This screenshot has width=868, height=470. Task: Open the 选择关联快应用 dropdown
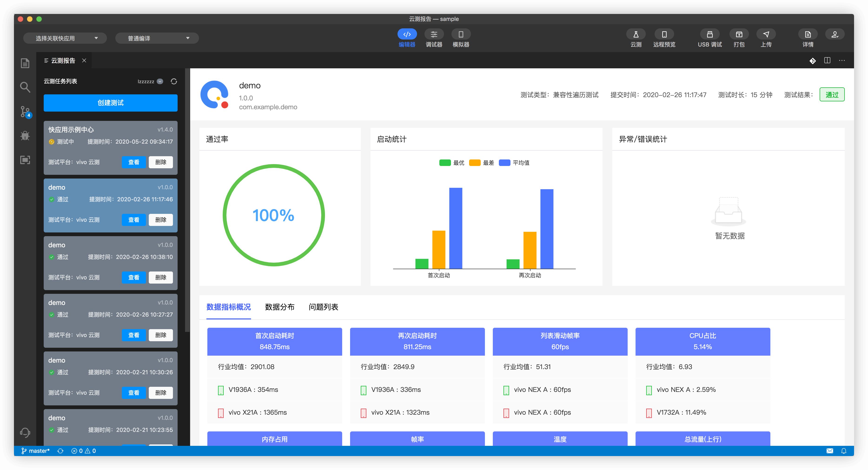pos(65,38)
